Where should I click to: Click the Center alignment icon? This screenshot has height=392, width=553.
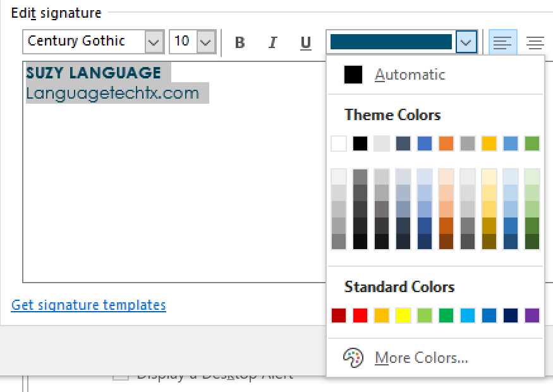(535, 43)
